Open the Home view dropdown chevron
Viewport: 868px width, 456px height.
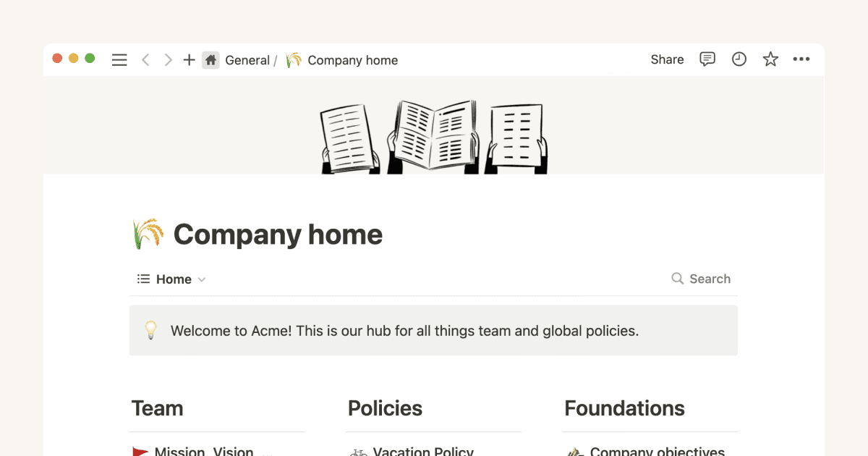tap(202, 279)
